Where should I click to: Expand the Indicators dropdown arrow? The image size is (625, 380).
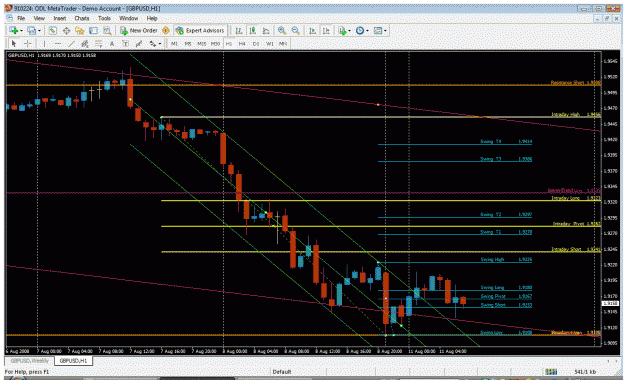(x=350, y=31)
